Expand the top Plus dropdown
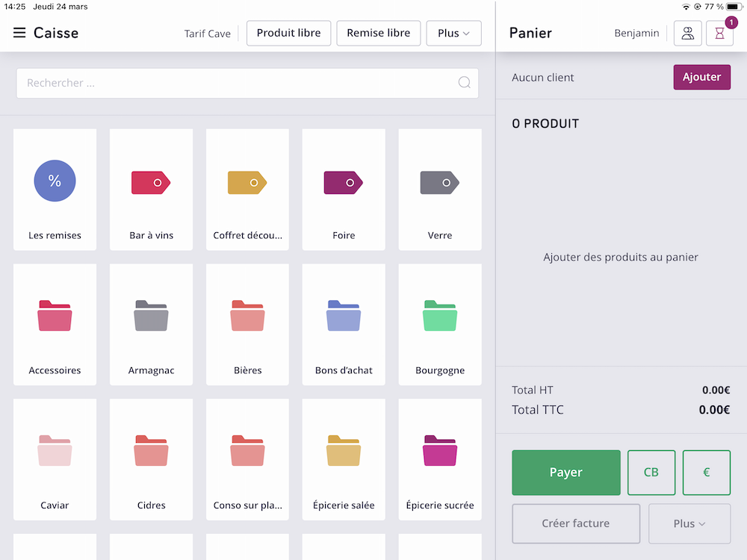Viewport: 747px width, 560px height. [x=453, y=34]
